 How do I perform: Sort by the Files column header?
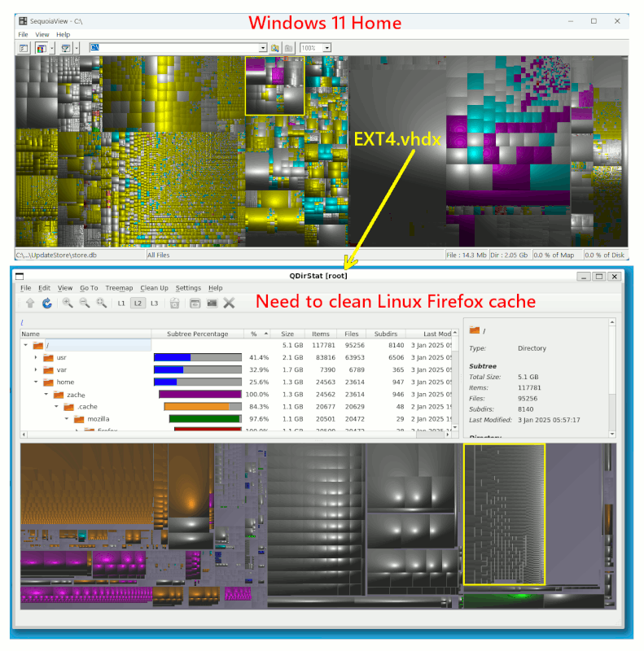tap(351, 334)
